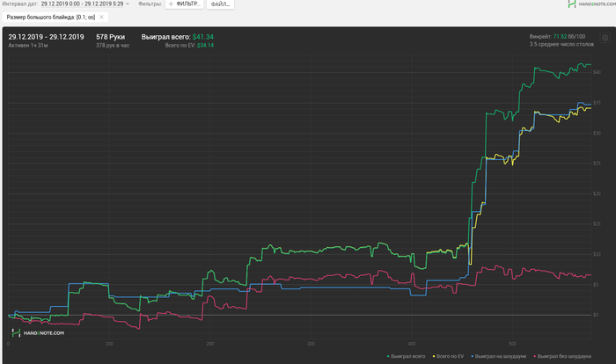Image resolution: width=616 pixels, height=364 pixels.
Task: Open the graph settings gear icon
Action: [x=605, y=38]
